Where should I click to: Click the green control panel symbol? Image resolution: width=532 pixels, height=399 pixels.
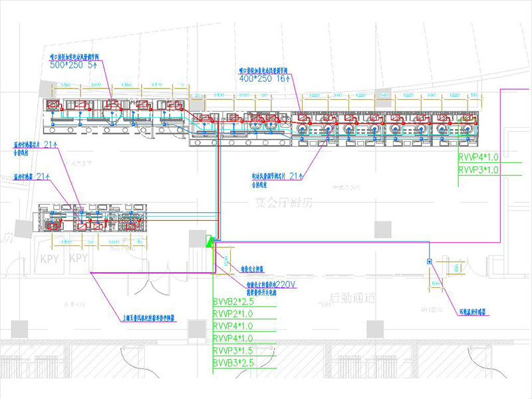210,238
